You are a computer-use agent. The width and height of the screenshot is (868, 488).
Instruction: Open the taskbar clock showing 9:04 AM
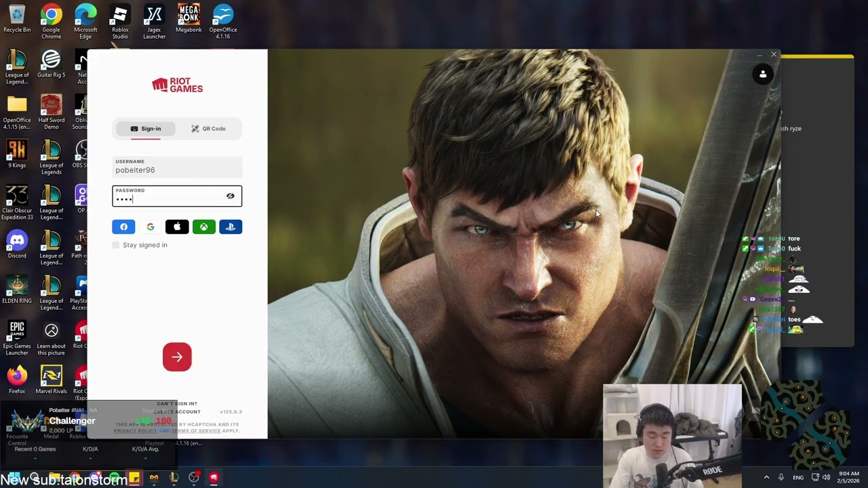point(849,477)
